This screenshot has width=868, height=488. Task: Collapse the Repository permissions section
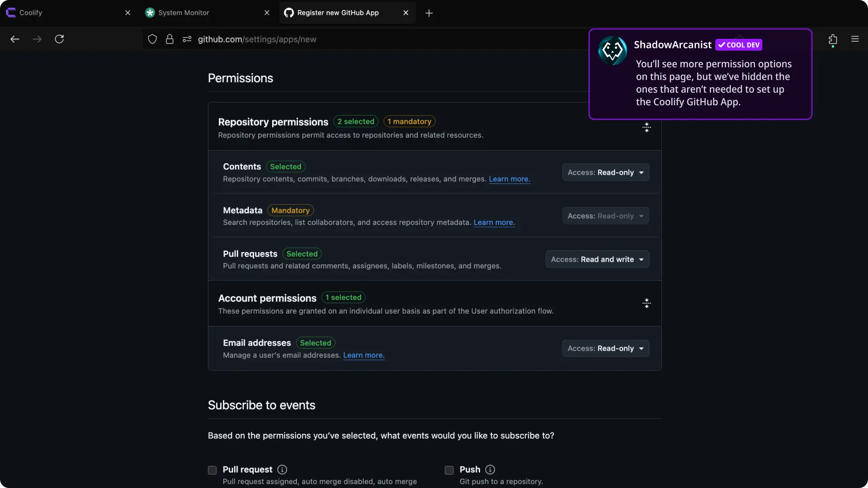646,127
